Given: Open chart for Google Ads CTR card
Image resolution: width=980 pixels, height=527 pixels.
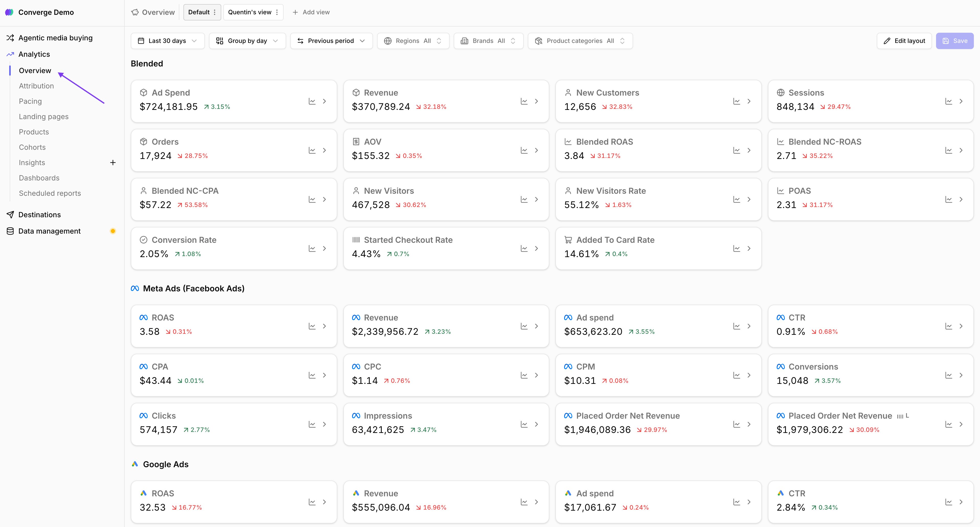Looking at the screenshot, I should coord(948,502).
